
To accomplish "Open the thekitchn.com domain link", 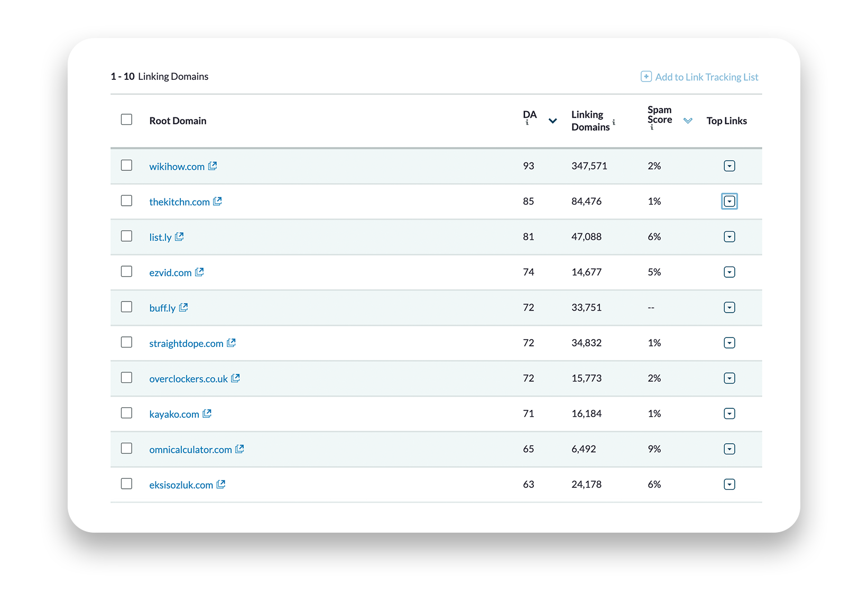I will [x=179, y=202].
